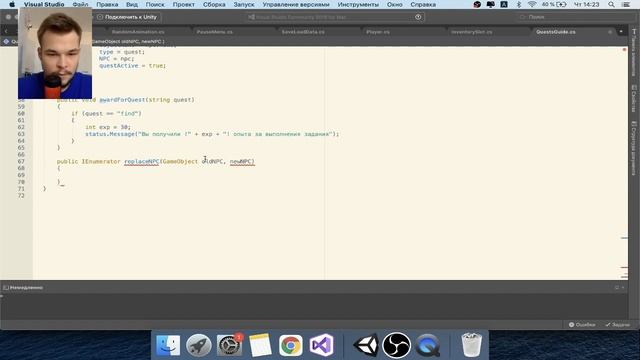This screenshot has height=360, width=640.
Task: Open Notification Center icon in menu bar
Action: [626, 4]
